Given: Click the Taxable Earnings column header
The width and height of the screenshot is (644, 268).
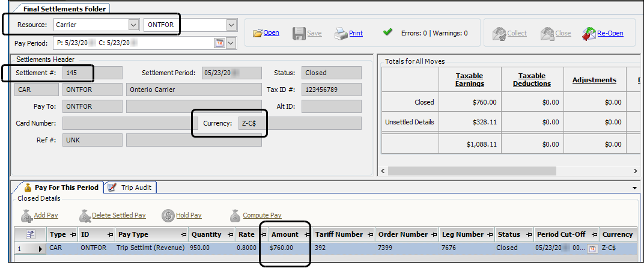Looking at the screenshot, I should (470, 80).
